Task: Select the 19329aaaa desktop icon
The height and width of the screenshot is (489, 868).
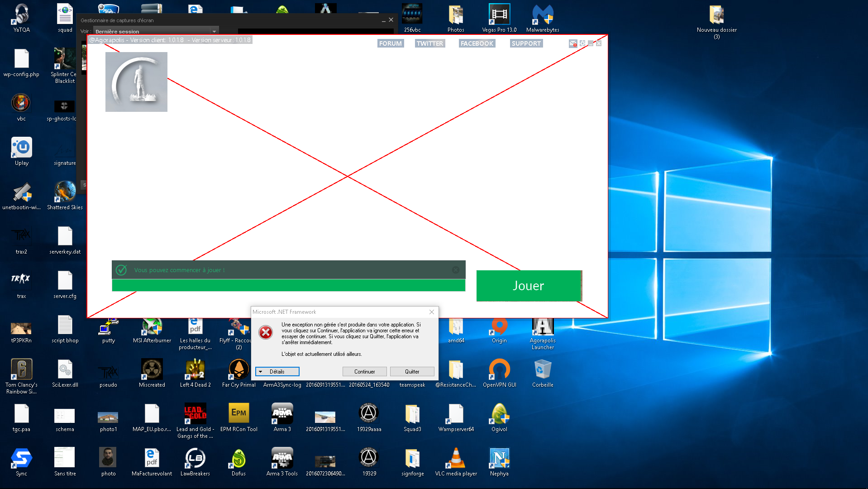Action: pyautogui.click(x=369, y=418)
